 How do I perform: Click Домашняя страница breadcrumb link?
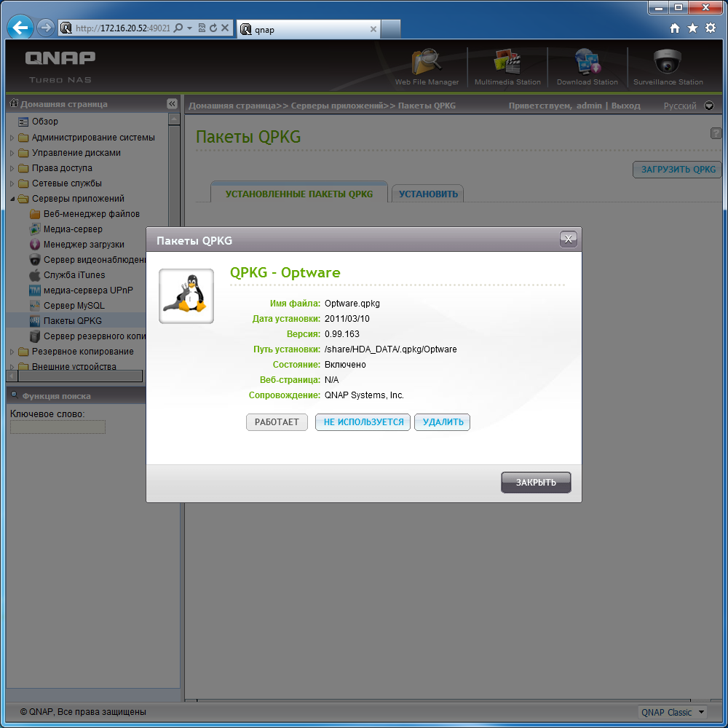[x=232, y=106]
